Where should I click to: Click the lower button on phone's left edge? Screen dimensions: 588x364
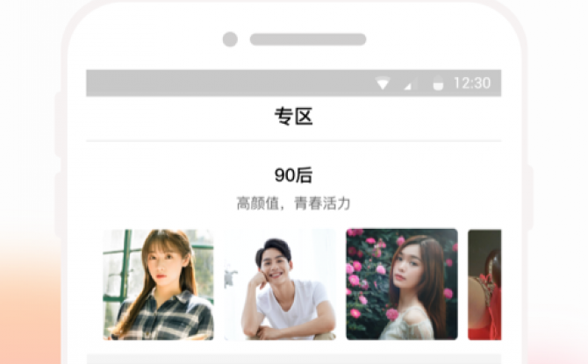point(58,204)
